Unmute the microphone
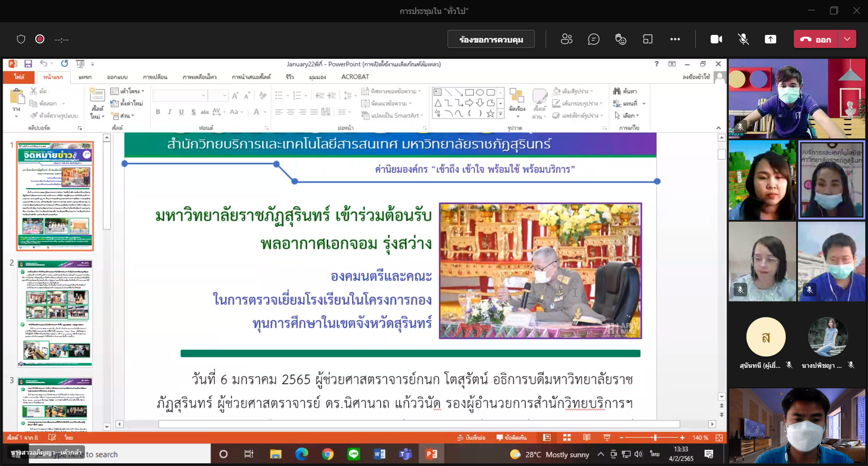Screen dimensions: 868x466 (743, 39)
